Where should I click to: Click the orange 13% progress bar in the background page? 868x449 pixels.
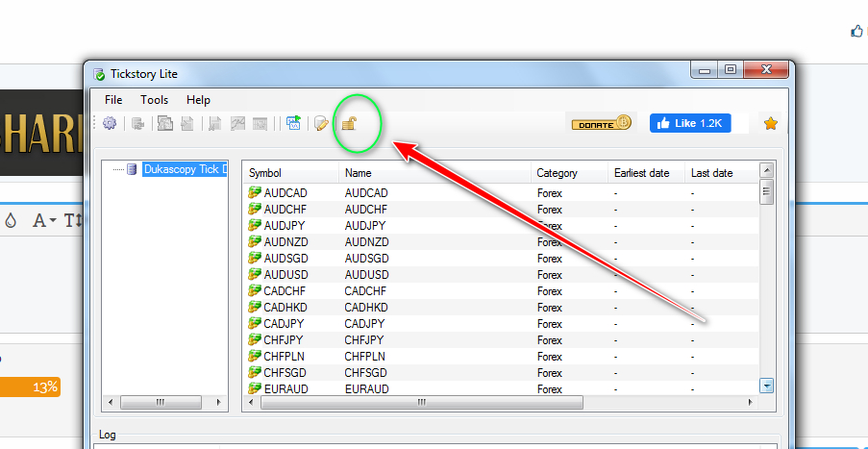(30, 387)
